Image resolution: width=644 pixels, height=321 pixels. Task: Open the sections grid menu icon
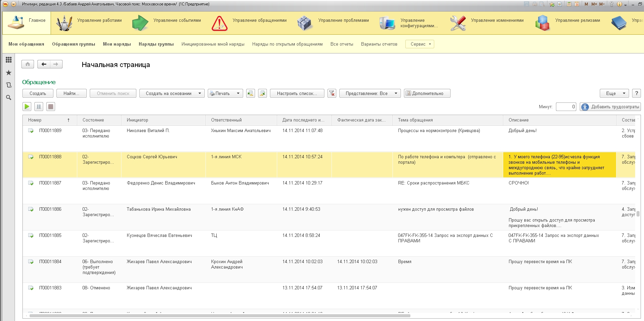pos(9,60)
